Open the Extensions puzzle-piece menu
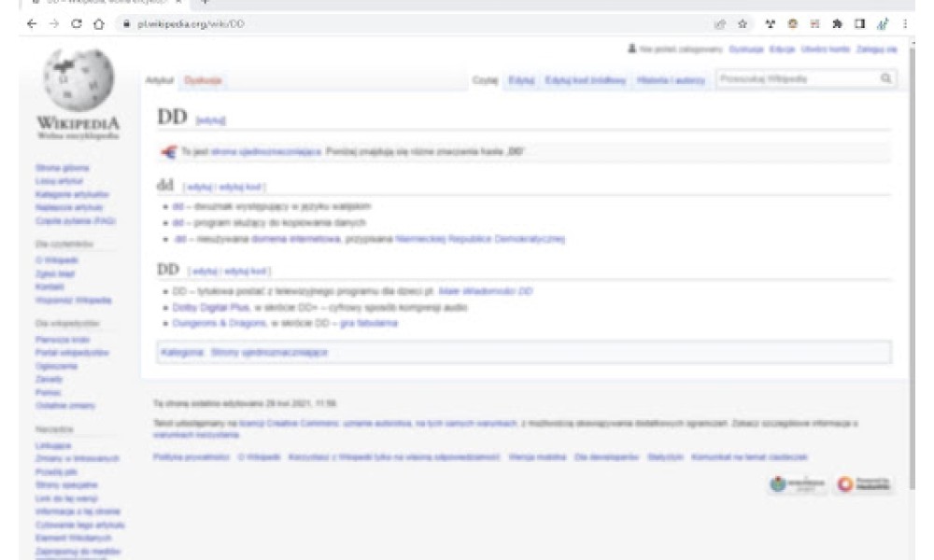 point(838,24)
